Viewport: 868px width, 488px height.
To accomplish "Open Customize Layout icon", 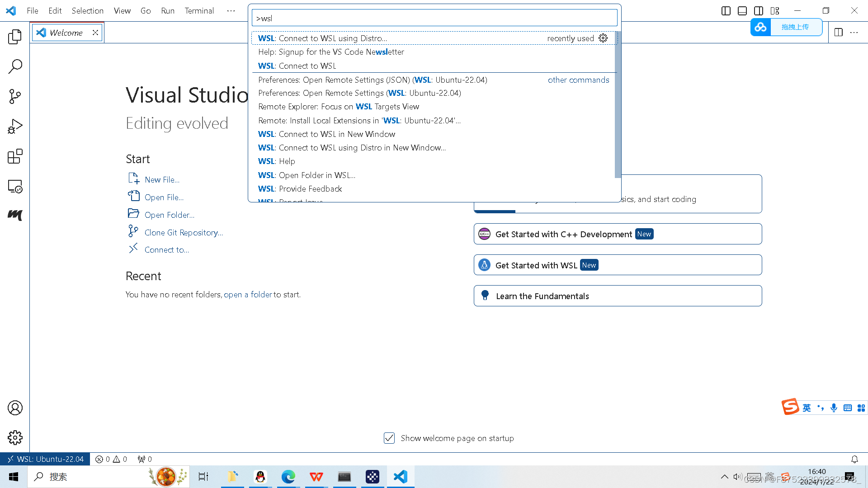I will pyautogui.click(x=775, y=11).
